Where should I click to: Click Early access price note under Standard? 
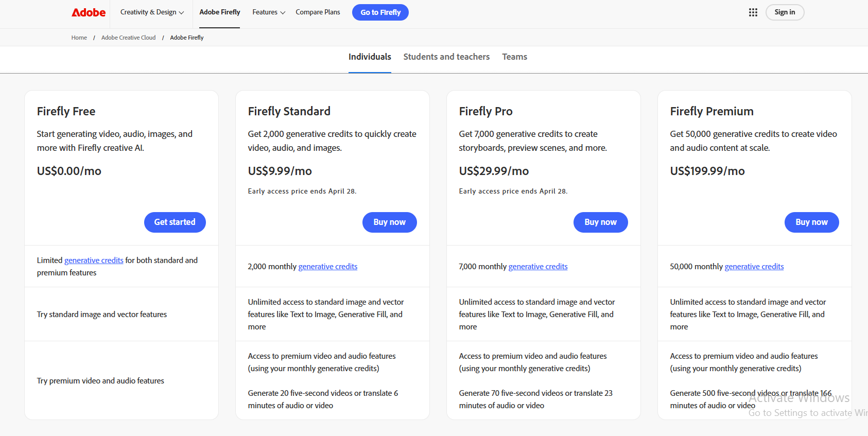302,191
